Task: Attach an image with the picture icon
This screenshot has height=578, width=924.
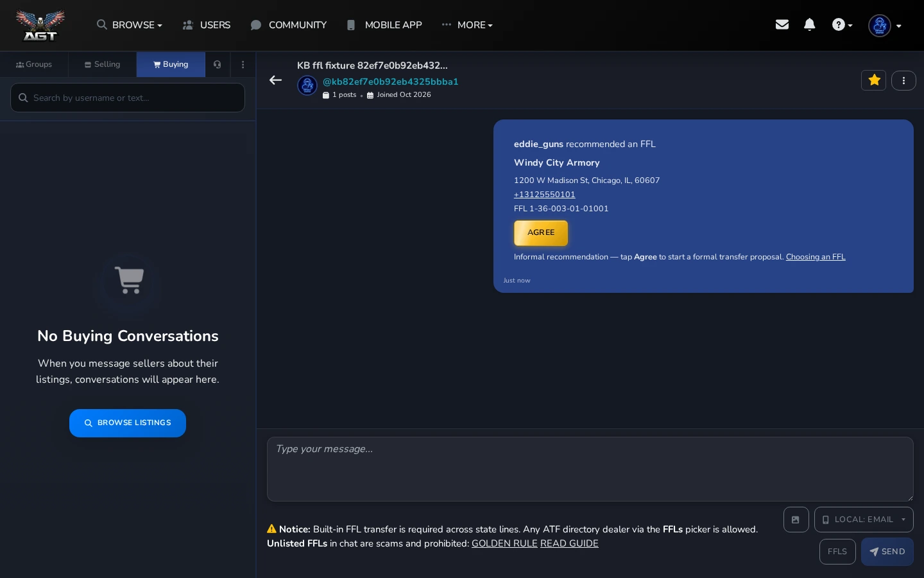Action: pyautogui.click(x=796, y=520)
